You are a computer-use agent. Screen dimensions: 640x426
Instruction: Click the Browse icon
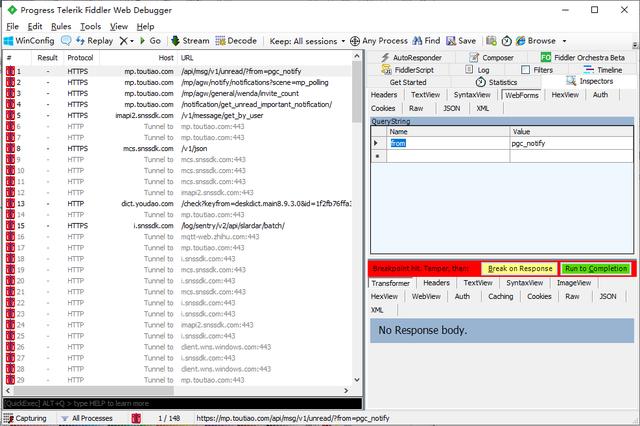point(520,41)
